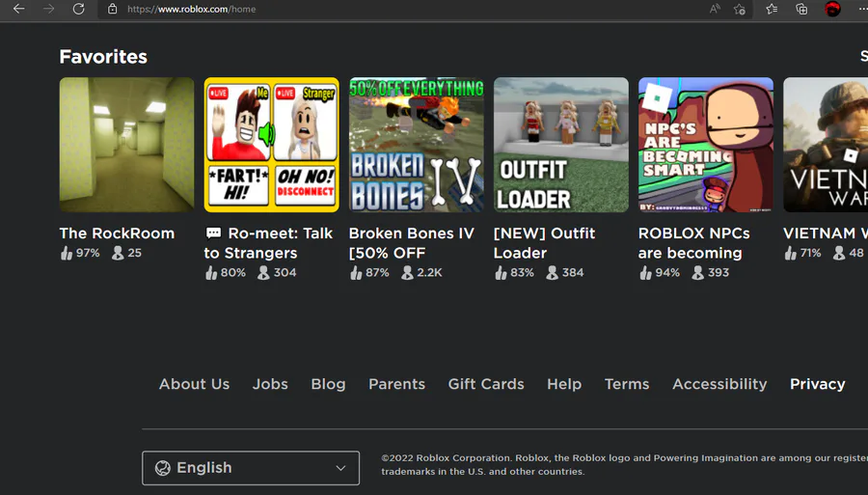Open the Gift Cards footer link
The image size is (868, 495).
tap(486, 384)
